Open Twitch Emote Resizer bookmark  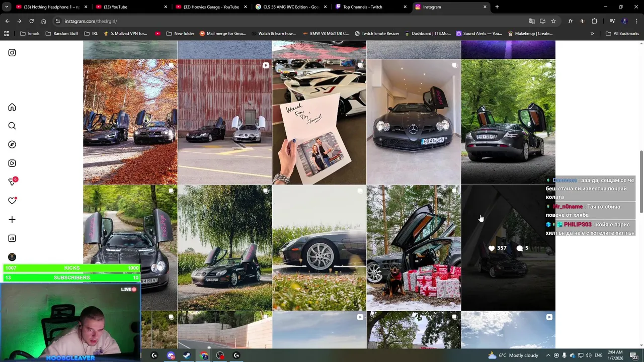(x=376, y=34)
